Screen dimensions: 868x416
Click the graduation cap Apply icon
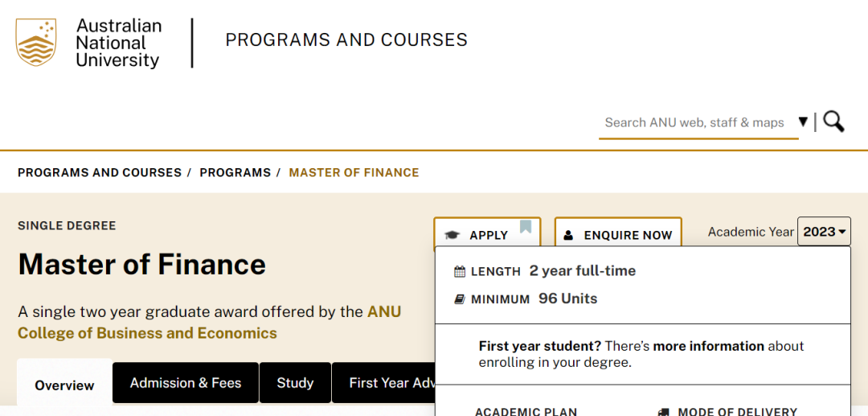click(452, 235)
